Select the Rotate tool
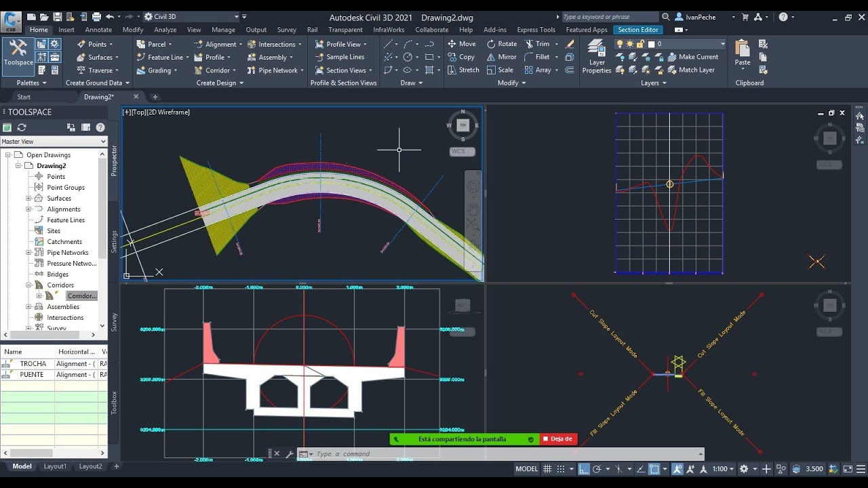The height and width of the screenshot is (488, 868). 502,44
